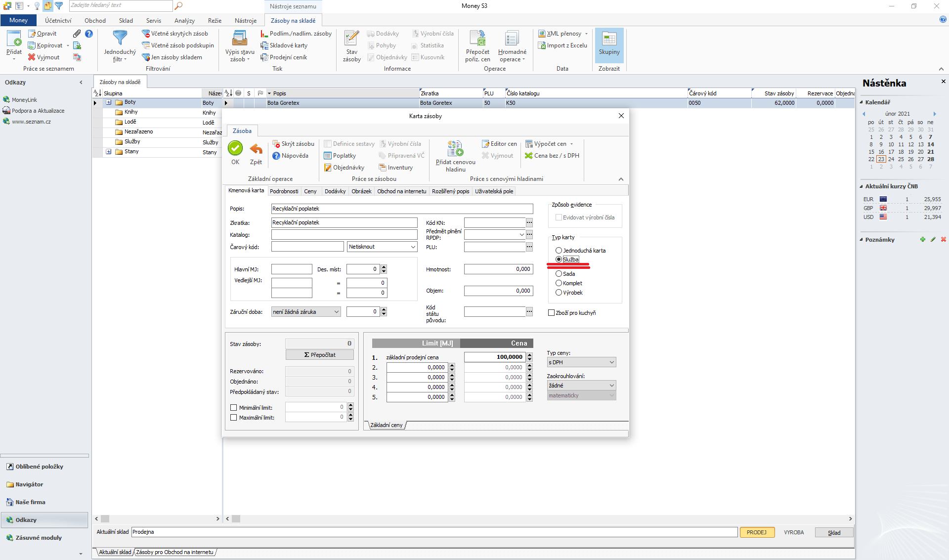Click Přepočet poříz. cen icon
Viewport: 949px width, 560px height.
pyautogui.click(x=477, y=39)
